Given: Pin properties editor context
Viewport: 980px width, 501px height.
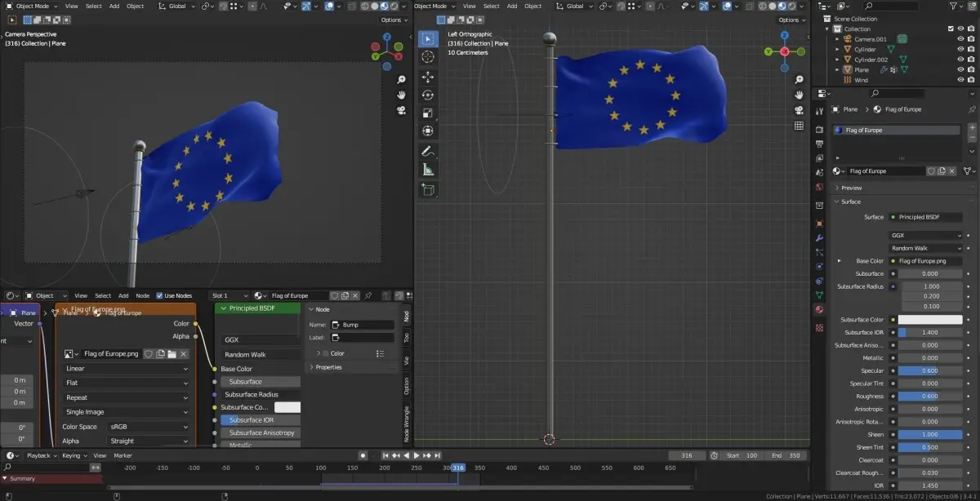Looking at the screenshot, I should click(971, 109).
